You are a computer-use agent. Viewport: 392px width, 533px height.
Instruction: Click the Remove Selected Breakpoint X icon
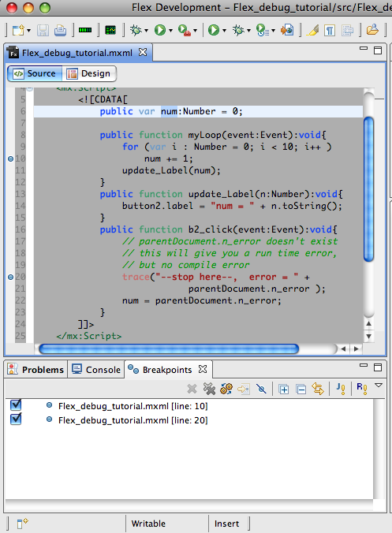(x=192, y=389)
